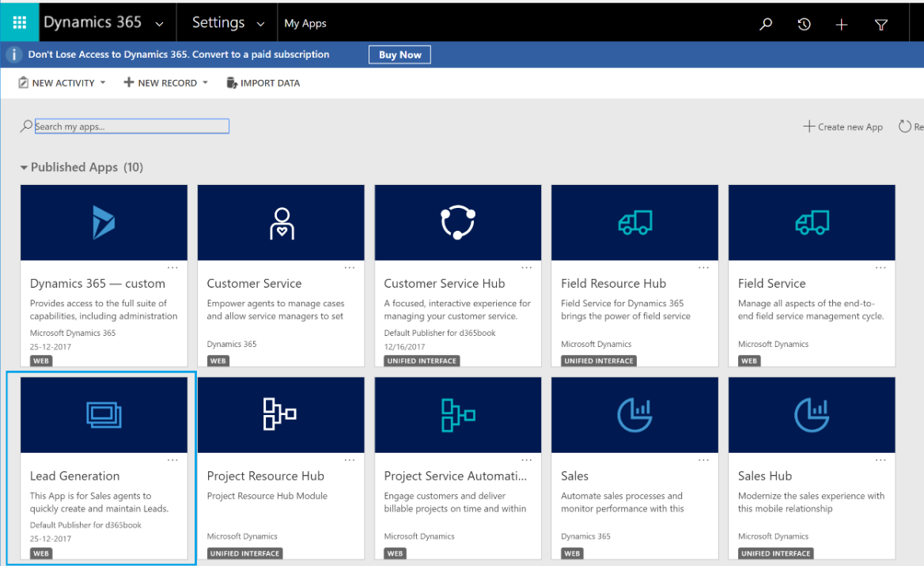The image size is (924, 566).
Task: Focus the Search my apps field
Action: click(132, 126)
